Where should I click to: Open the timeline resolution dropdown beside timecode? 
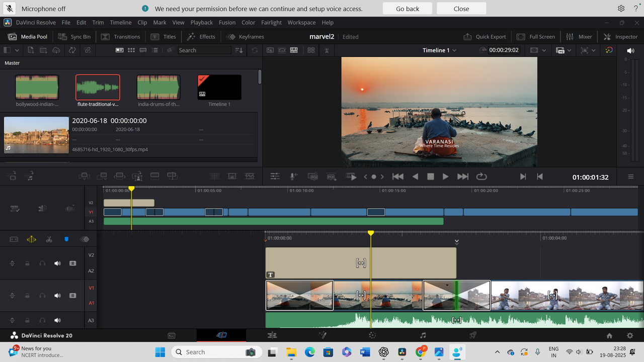click(537, 50)
